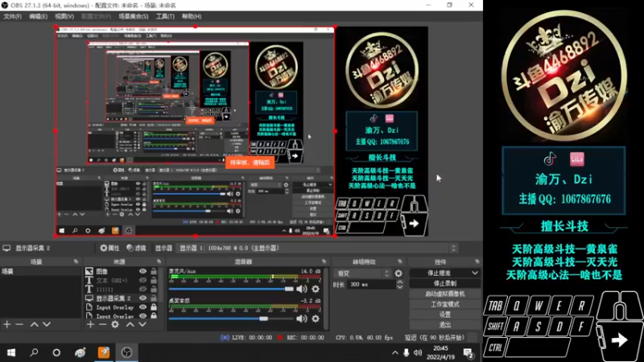Click system volume icon in tray
The height and width of the screenshot is (362, 644).
[x=418, y=352]
